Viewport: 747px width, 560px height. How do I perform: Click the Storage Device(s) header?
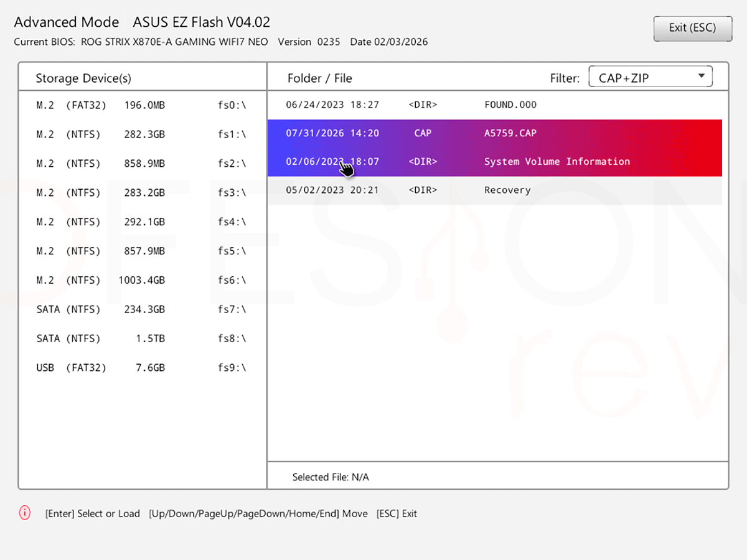(x=83, y=78)
